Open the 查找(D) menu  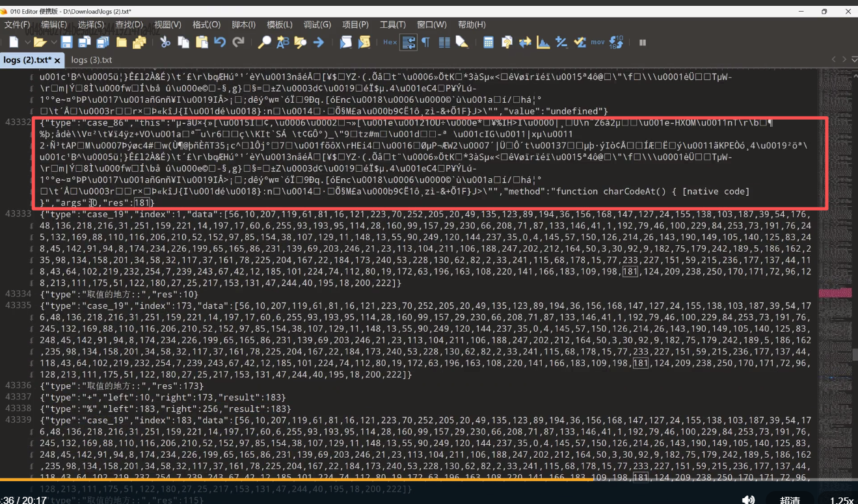click(129, 25)
